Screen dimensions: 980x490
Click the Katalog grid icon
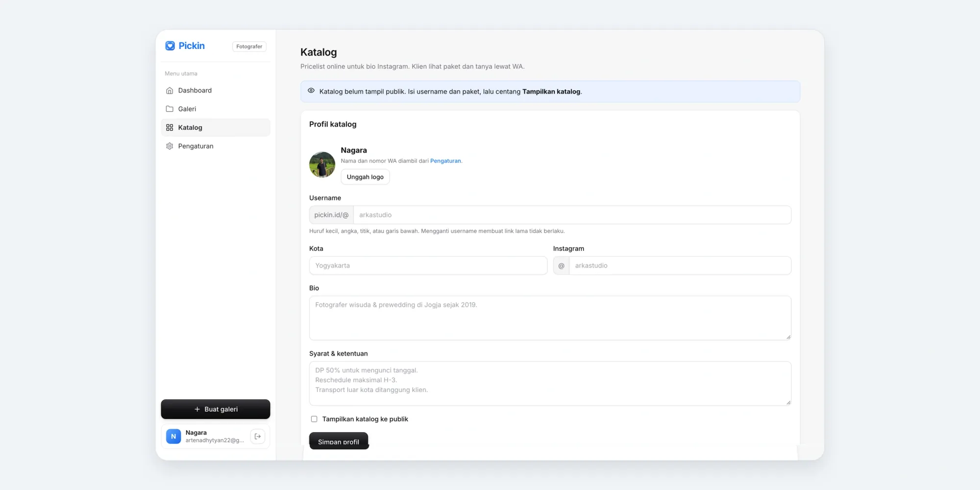point(170,127)
